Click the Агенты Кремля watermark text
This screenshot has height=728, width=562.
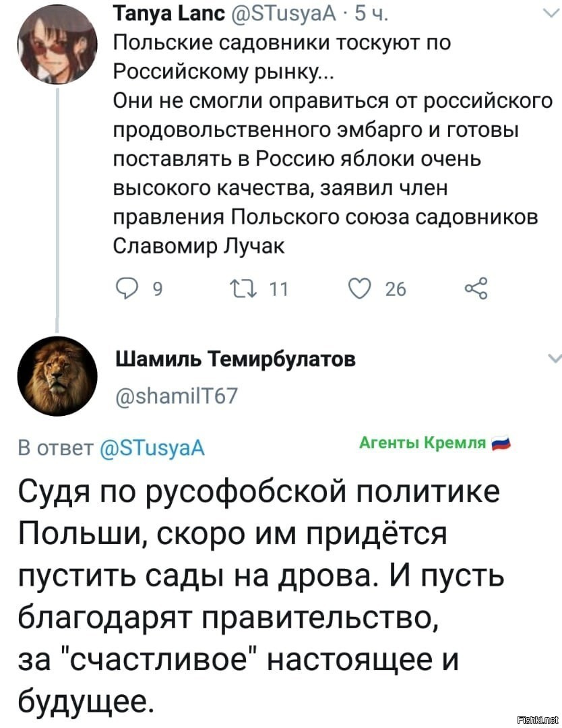pyautogui.click(x=423, y=442)
